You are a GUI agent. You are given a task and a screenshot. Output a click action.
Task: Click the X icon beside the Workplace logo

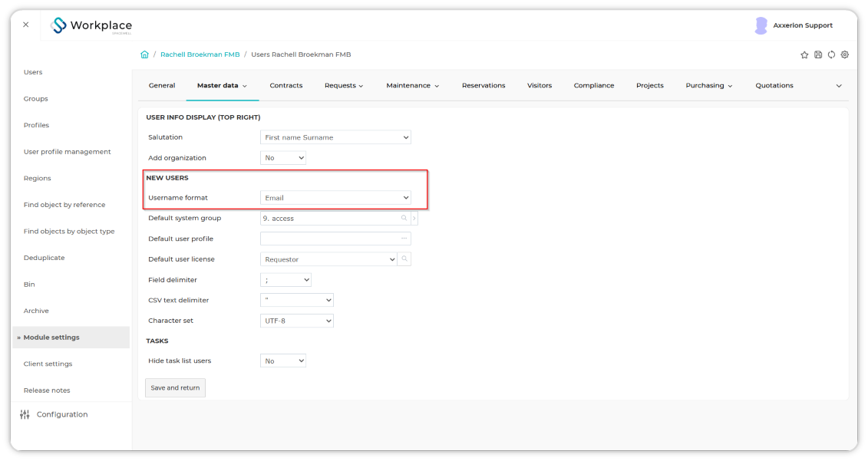26,25
